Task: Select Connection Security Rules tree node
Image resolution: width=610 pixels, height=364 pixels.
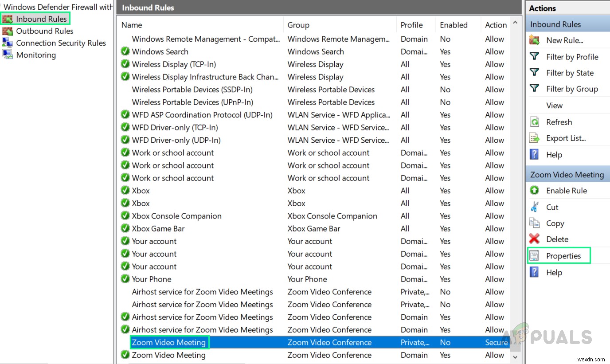Action: [61, 43]
